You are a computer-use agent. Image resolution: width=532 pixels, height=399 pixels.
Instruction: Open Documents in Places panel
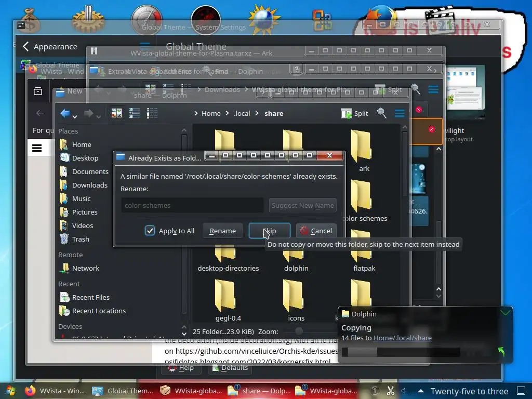click(90, 171)
